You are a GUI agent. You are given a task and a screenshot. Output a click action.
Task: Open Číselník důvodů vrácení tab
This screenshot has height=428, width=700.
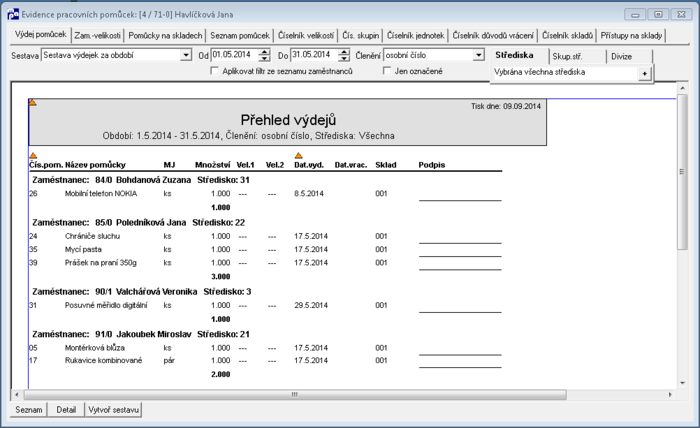point(493,36)
